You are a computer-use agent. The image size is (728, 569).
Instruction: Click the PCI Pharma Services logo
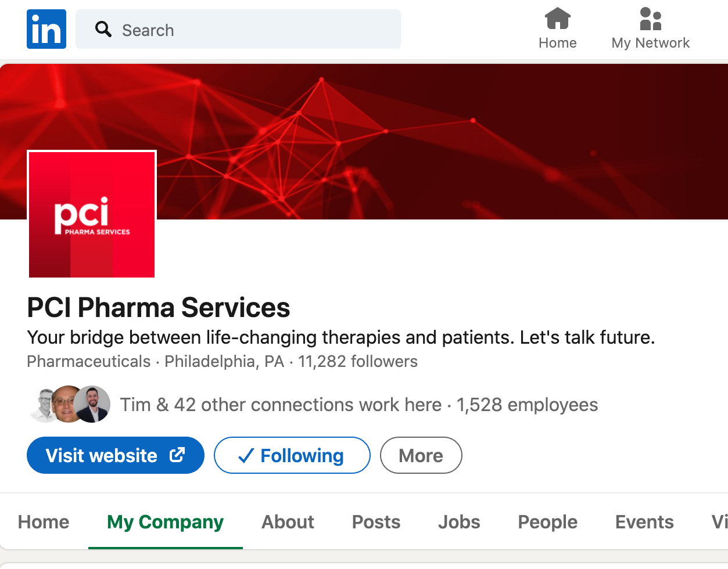[92, 214]
